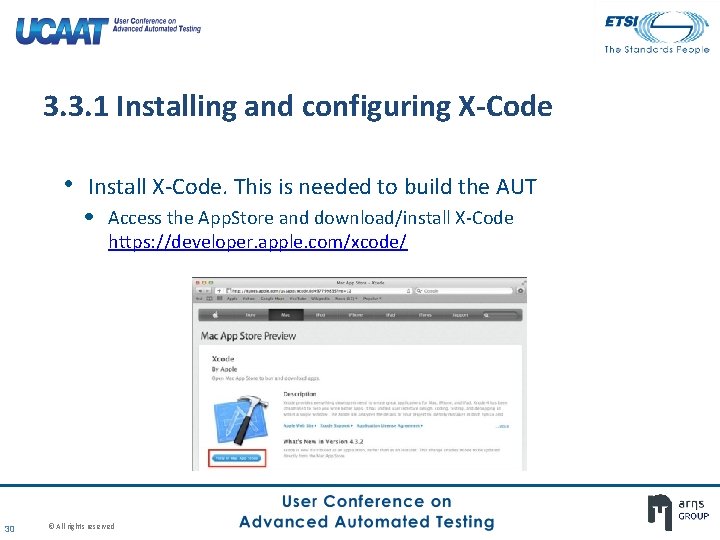
Task: Click the 'All rights reserved' footer text
Action: pyautogui.click(x=82, y=526)
